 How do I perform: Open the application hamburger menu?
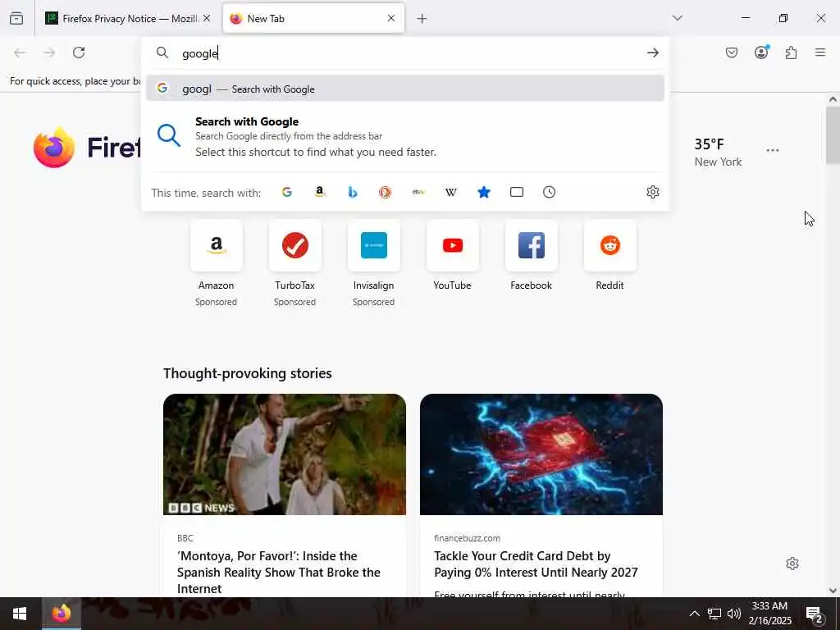click(820, 52)
